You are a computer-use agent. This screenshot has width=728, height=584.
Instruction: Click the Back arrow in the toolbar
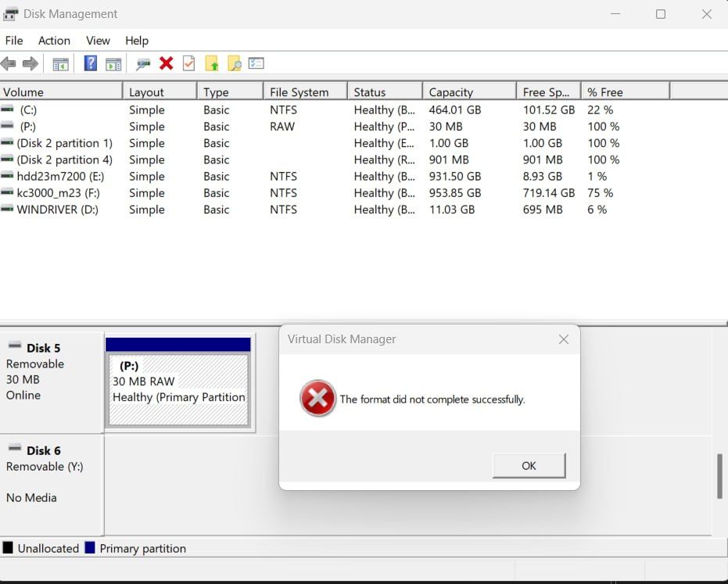coord(9,63)
